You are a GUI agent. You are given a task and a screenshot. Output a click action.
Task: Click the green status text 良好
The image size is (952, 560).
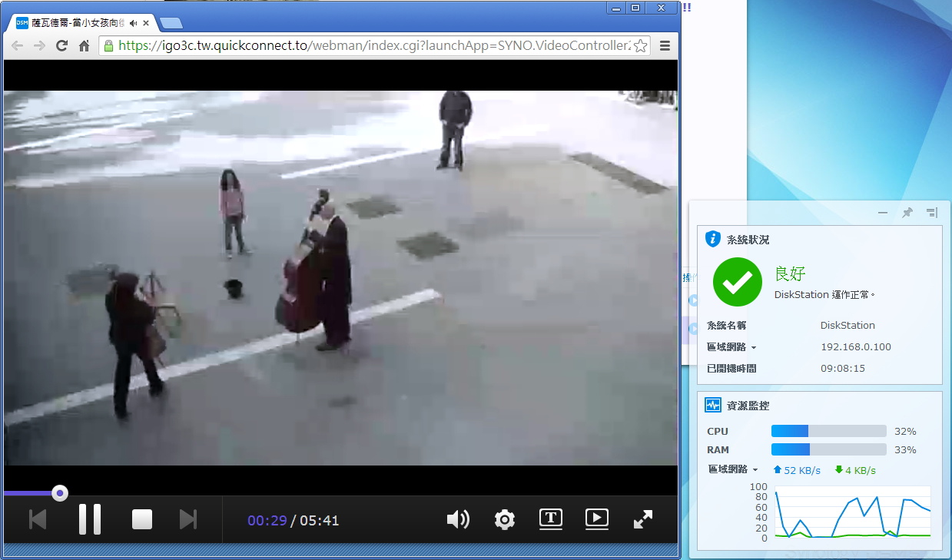790,273
